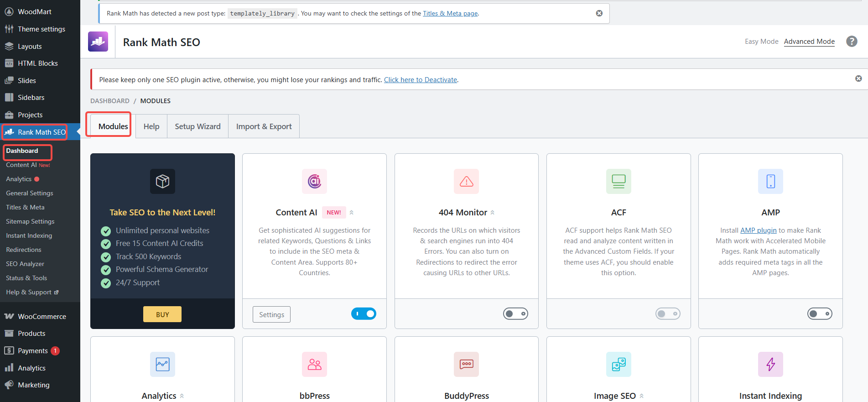This screenshot has width=868, height=402.
Task: Open the Setup Wizard tab
Action: (x=198, y=126)
